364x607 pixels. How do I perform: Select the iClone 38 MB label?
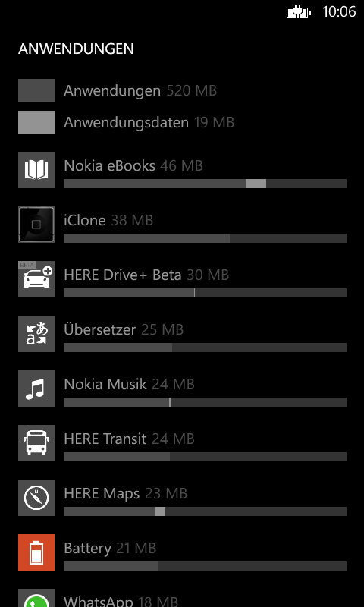click(x=108, y=220)
